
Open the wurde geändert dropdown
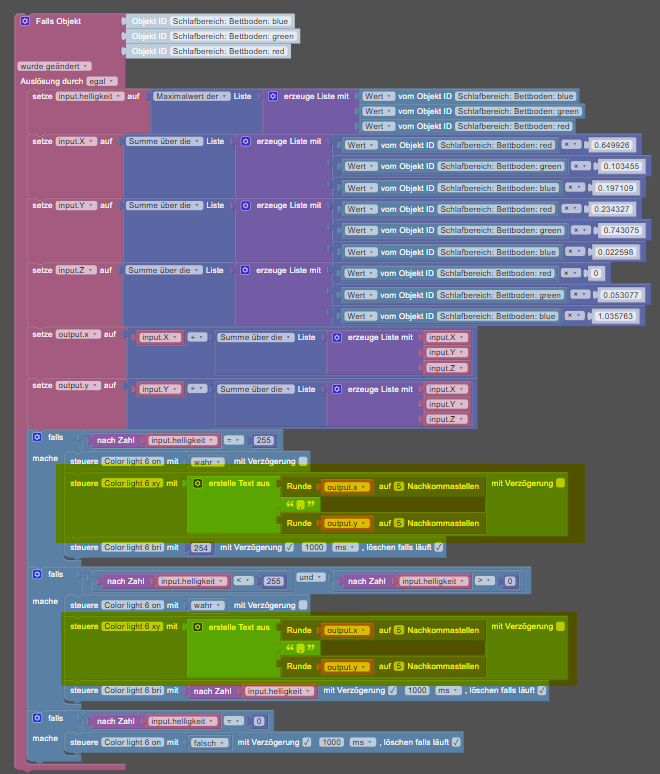pyautogui.click(x=54, y=66)
